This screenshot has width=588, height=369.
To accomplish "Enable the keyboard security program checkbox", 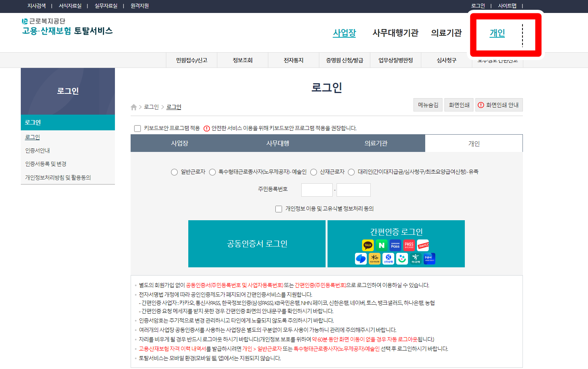I will point(137,128).
